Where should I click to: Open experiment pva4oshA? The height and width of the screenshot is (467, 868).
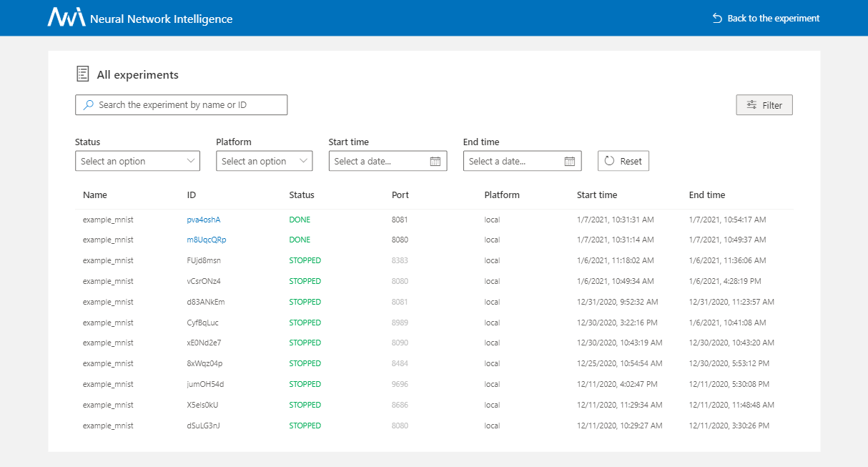tap(204, 219)
